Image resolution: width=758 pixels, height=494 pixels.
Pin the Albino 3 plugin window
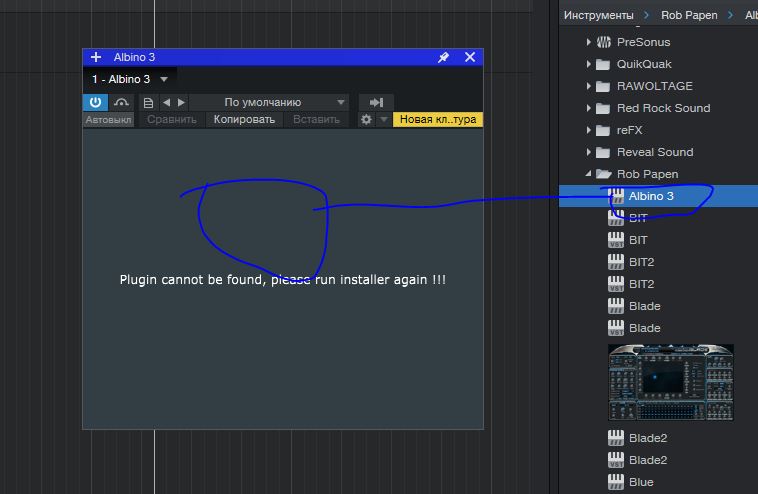443,57
